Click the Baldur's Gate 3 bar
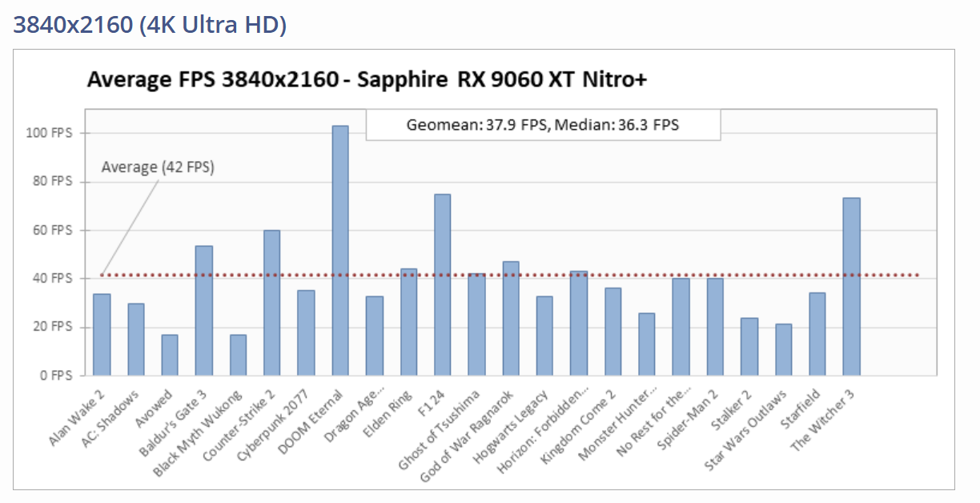The width and height of the screenshot is (980, 503). pyautogui.click(x=204, y=311)
